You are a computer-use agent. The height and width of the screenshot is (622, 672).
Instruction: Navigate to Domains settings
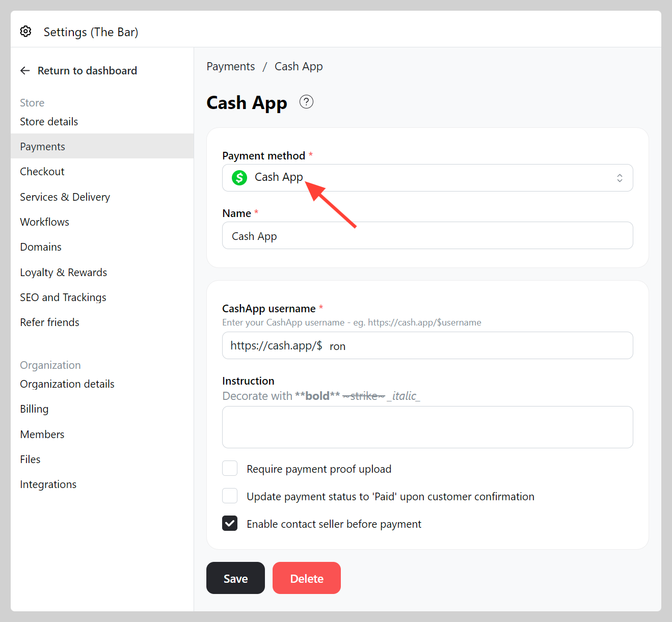[41, 247]
